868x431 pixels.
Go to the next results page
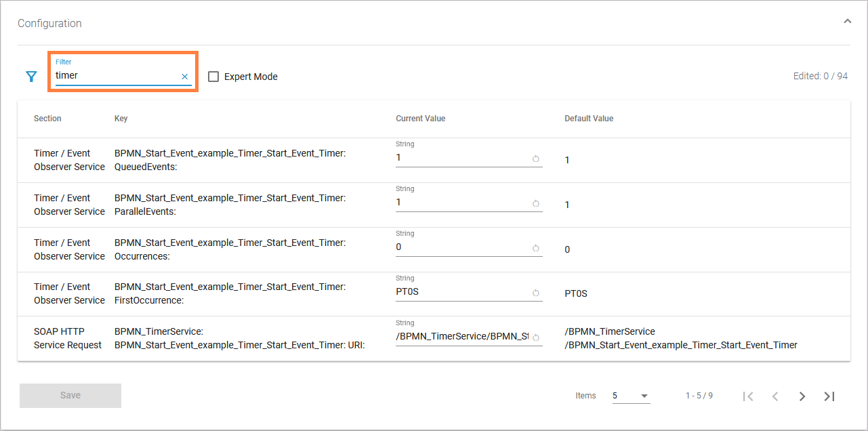[x=802, y=396]
